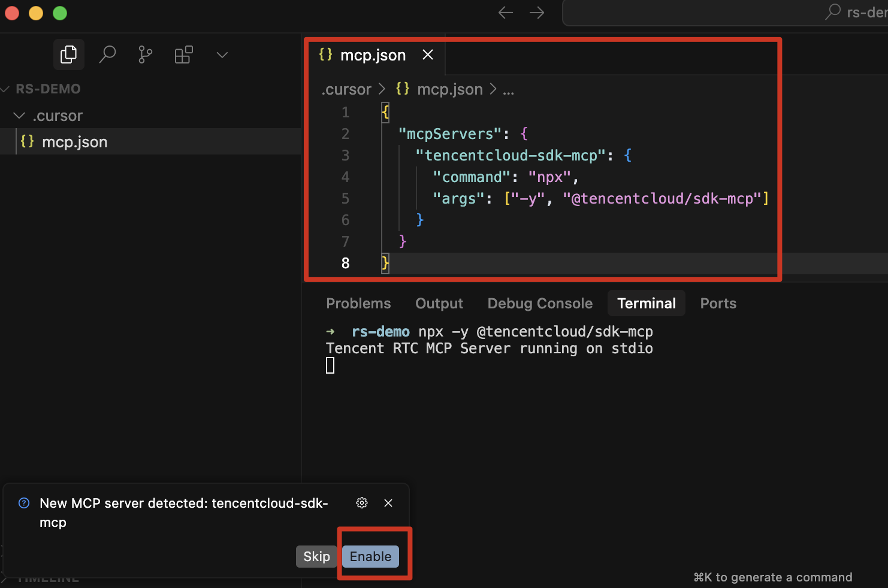Expand the sidebar views overflow chevron

click(x=222, y=55)
